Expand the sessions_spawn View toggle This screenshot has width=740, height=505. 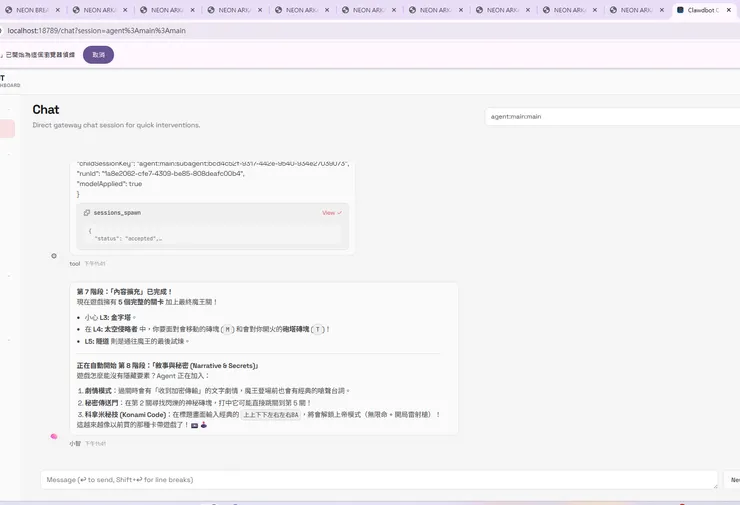(x=332, y=213)
